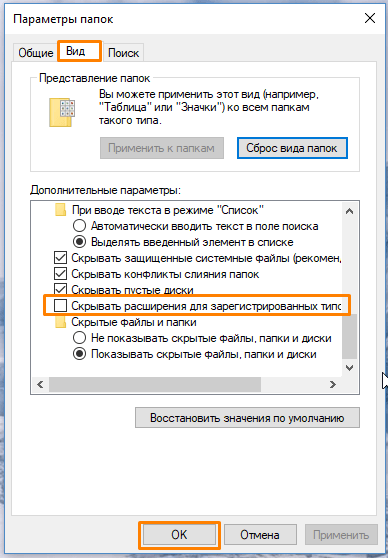Uncheck Скрывать защищенные системные файлы
The width and height of the screenshot is (388, 558).
(x=60, y=258)
